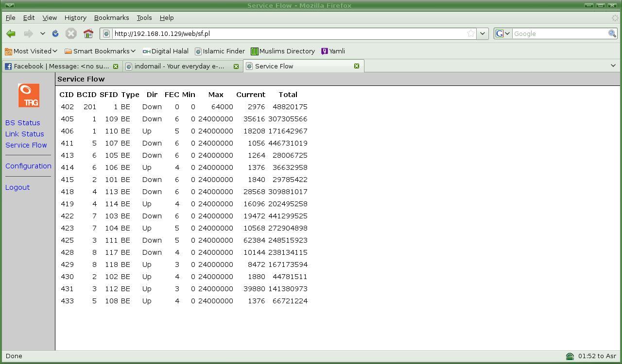Click the TRG logo in sidebar
The image size is (622, 364).
(x=29, y=95)
